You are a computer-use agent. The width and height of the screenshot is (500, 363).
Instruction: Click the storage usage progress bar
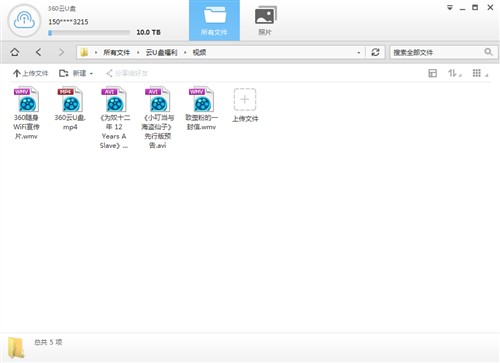click(89, 33)
